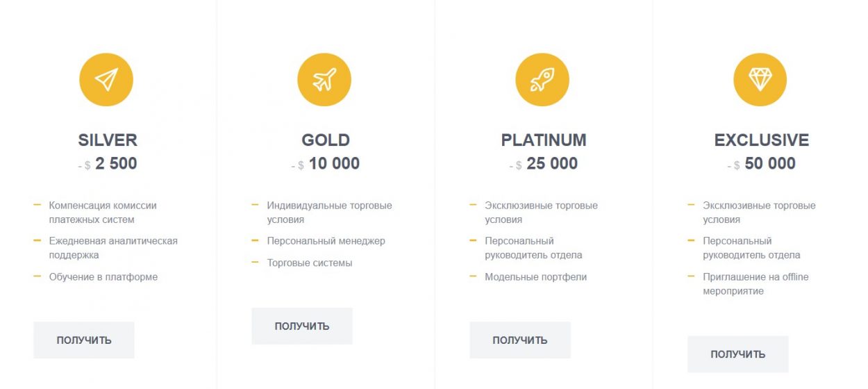The width and height of the screenshot is (868, 389).
Task: Click ПОЛУЧИТЬ button under the PLATINUM plan
Action: pos(520,340)
